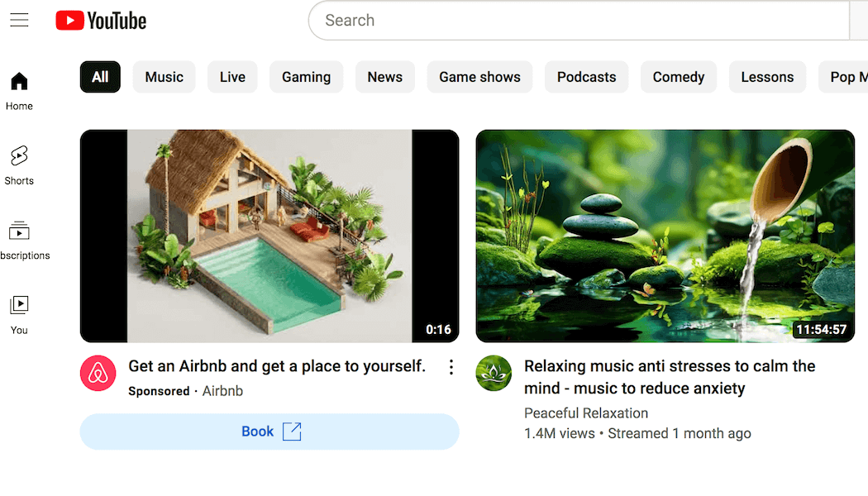Screen dimensions: 868x496
Task: Click the YouTube logo
Action: (x=101, y=21)
